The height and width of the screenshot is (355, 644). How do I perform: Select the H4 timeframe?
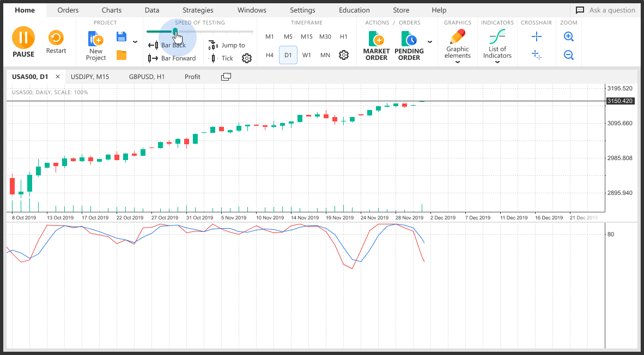click(x=270, y=55)
